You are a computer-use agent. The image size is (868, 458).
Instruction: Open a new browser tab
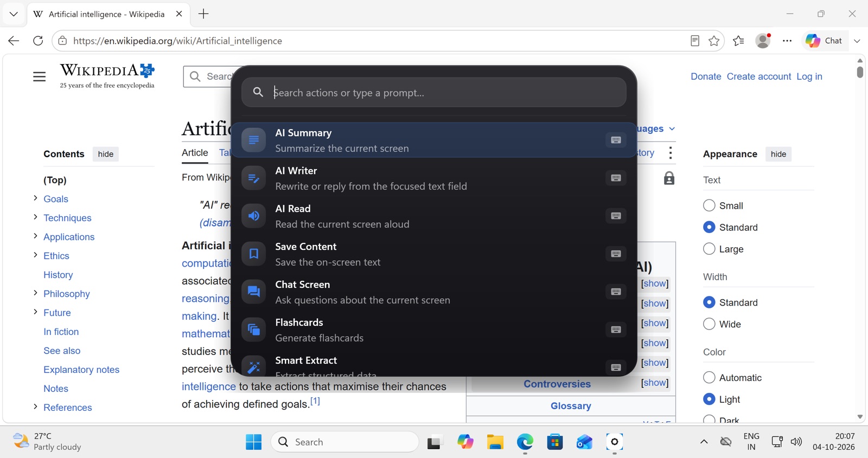(x=203, y=14)
